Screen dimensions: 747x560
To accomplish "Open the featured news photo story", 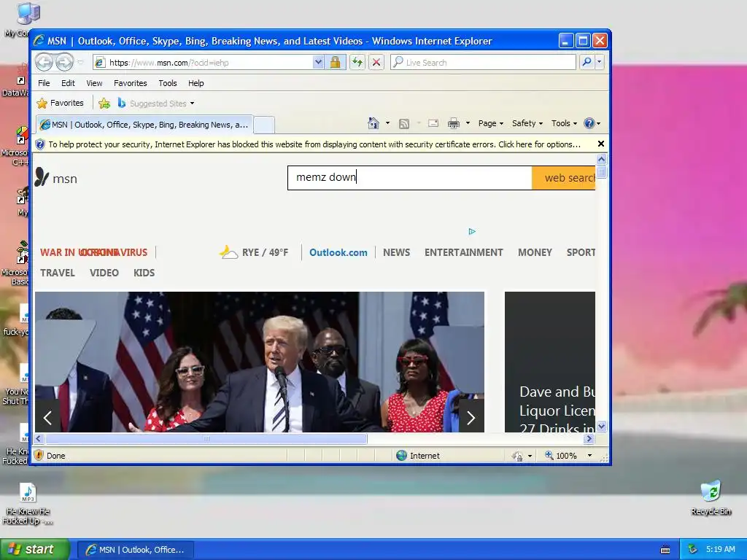I will [260, 362].
